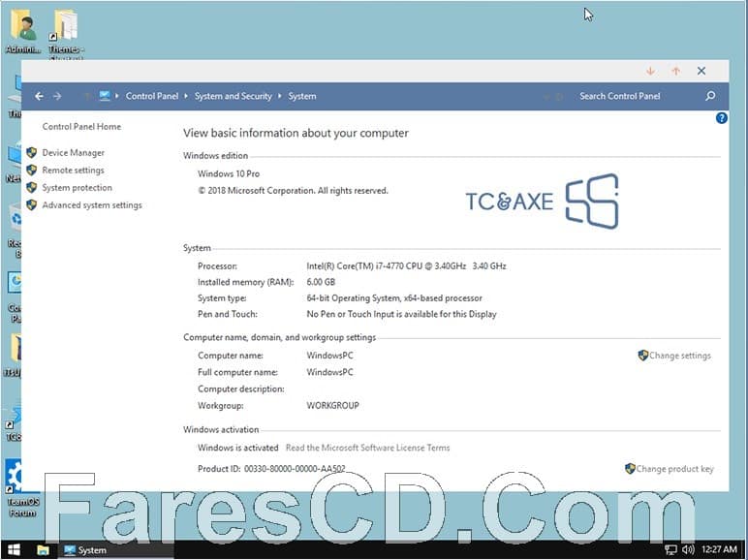The height and width of the screenshot is (560, 748).
Task: Click View basic information heading
Action: point(296,133)
